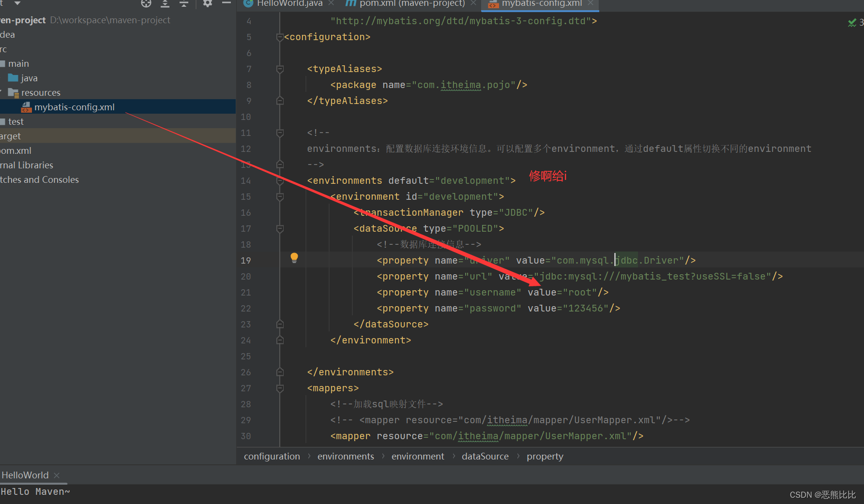The width and height of the screenshot is (864, 504).
Task: Select the main folder in project tree
Action: 18,63
